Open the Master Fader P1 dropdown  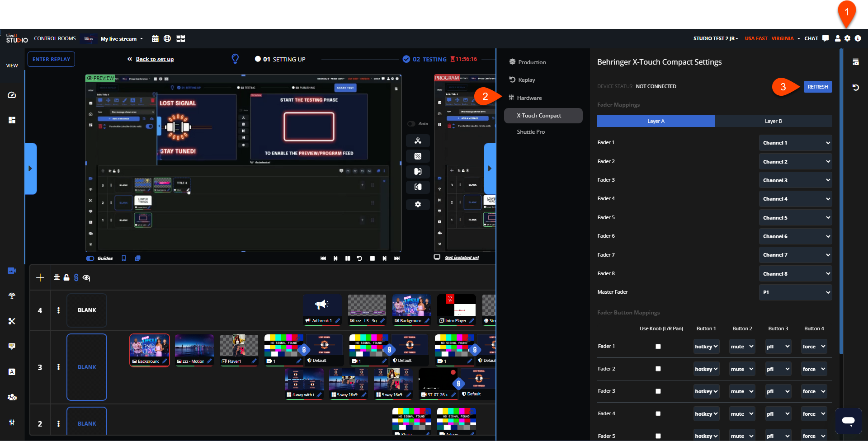tap(795, 292)
